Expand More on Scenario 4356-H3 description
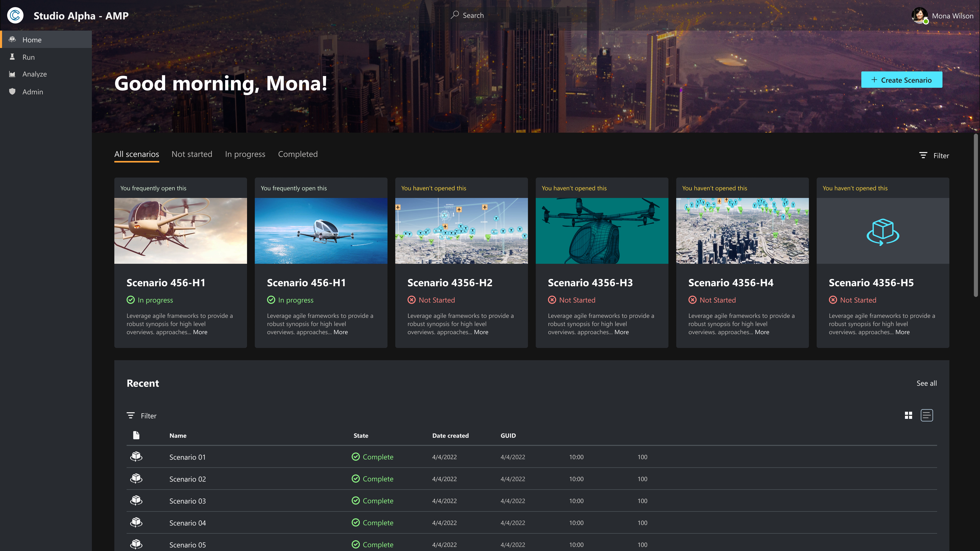Viewport: 980px width, 551px height. coord(621,332)
